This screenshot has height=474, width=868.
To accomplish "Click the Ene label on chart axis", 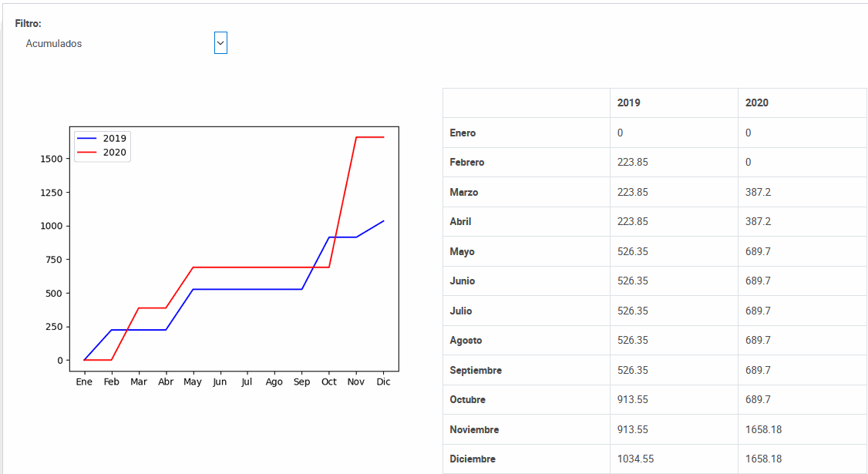I will pos(84,382).
